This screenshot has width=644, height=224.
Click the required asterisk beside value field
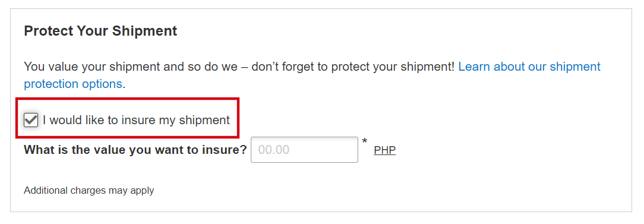(365, 142)
